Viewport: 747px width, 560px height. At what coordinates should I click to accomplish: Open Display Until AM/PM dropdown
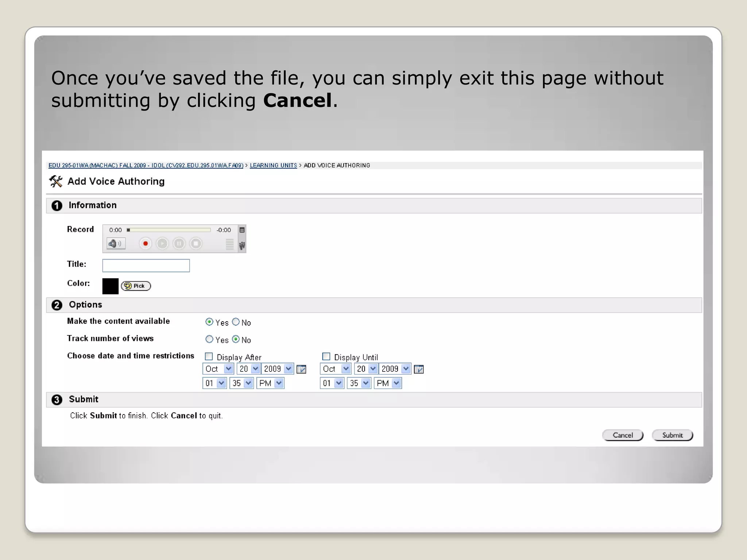(388, 383)
